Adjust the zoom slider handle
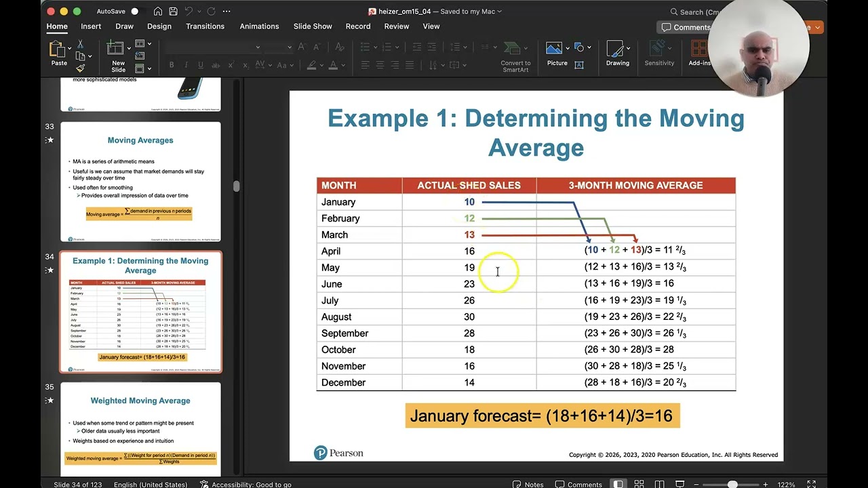Screen dimensions: 868x488 click(732, 485)
